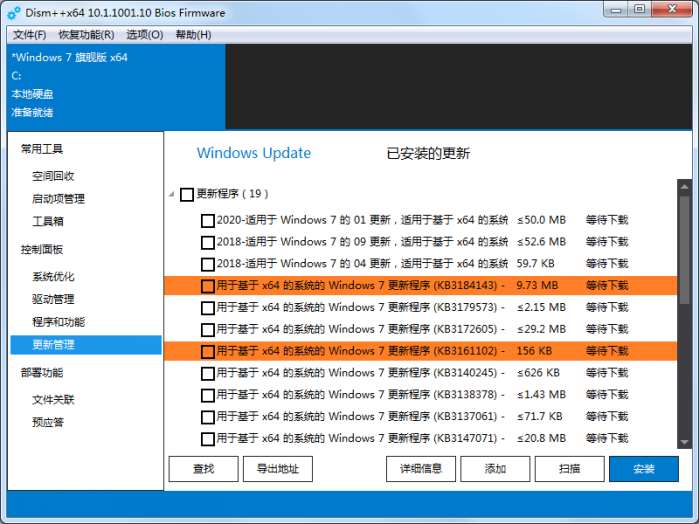The image size is (699, 524).
Task: Check the KB3184143 update checkbox
Action: pos(208,286)
